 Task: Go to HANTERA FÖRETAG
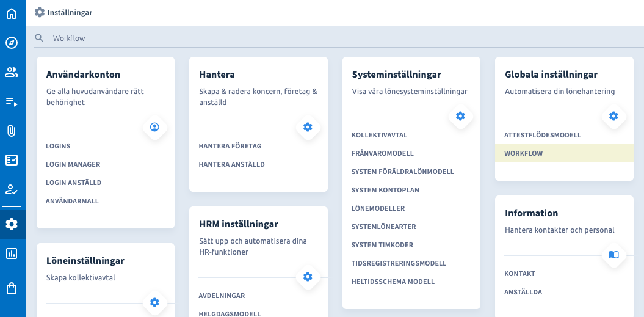click(x=230, y=146)
